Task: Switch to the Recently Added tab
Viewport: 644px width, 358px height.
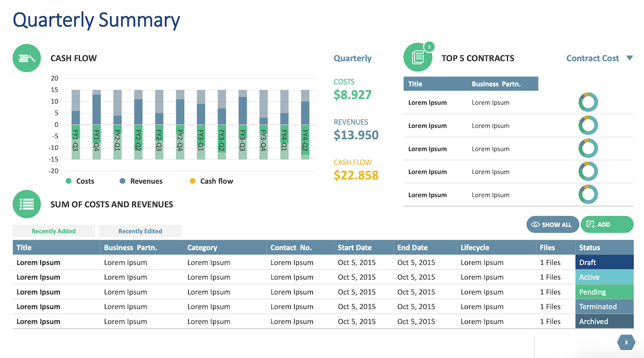Action: (54, 231)
